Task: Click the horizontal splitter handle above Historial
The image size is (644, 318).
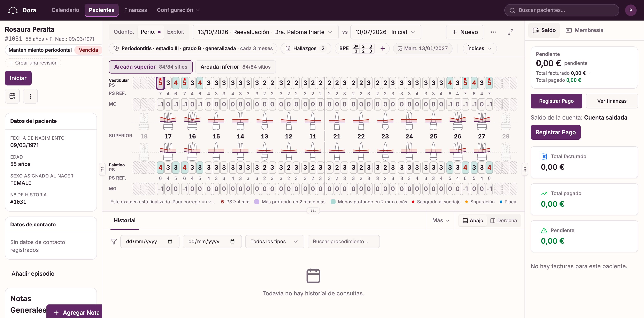Action: [313, 211]
